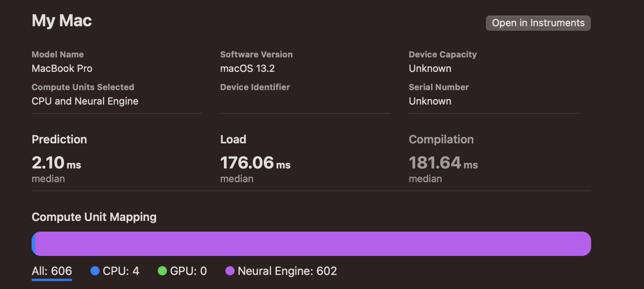The image size is (644, 289).
Task: Filter mapping by CPU: 4 label
Action: [121, 271]
